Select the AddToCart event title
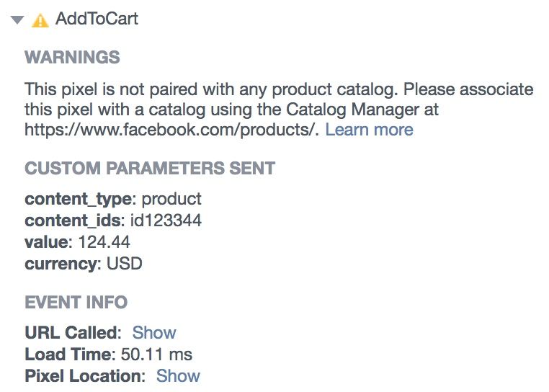549x392 pixels. pyautogui.click(x=97, y=19)
